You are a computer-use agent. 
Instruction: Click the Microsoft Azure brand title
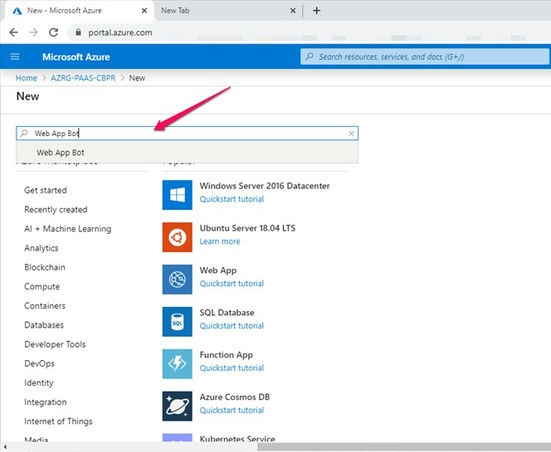tap(76, 57)
